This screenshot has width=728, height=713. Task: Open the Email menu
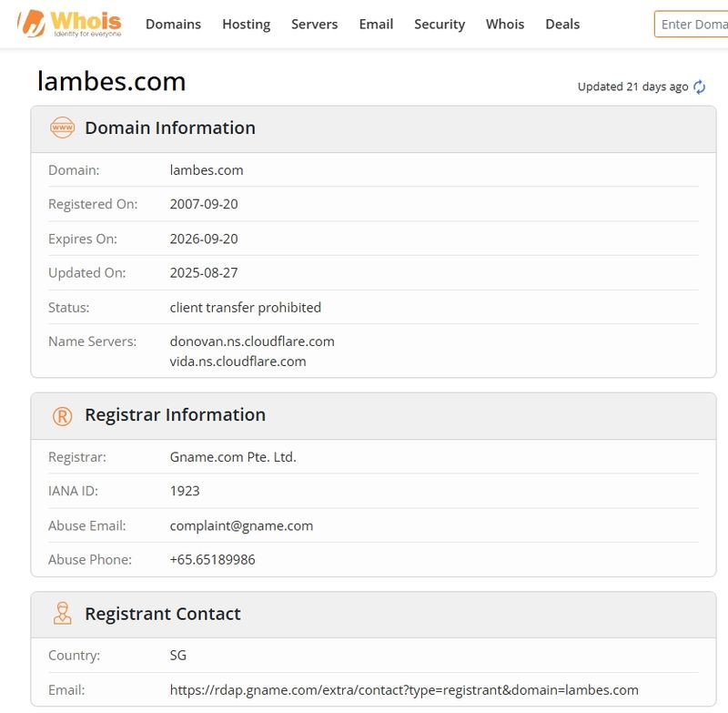376,25
